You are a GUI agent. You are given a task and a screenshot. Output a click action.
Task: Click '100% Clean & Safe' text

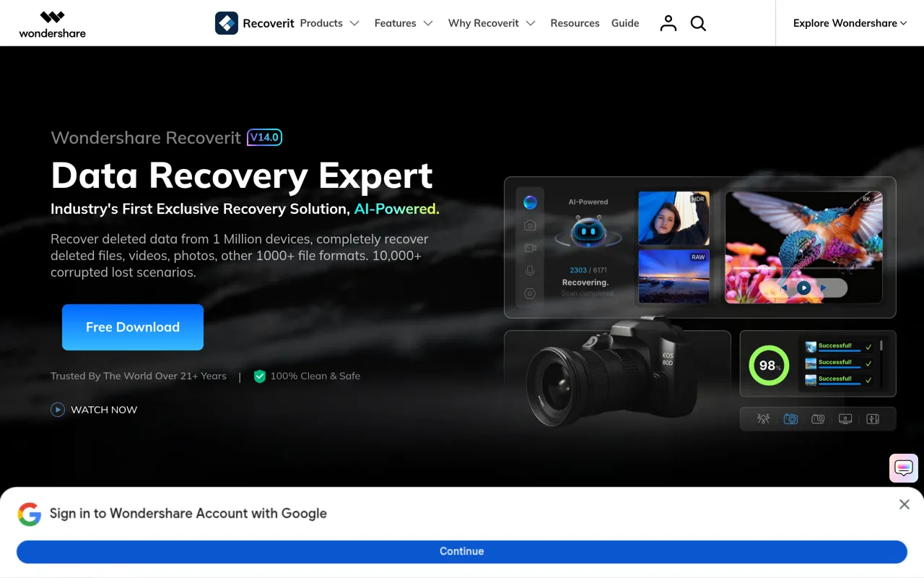[x=315, y=376]
